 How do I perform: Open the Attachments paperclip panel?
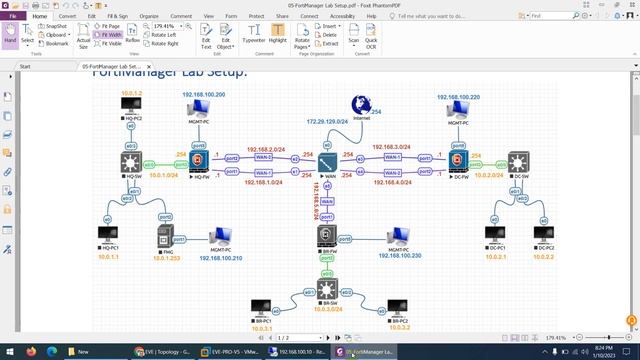tap(7, 172)
